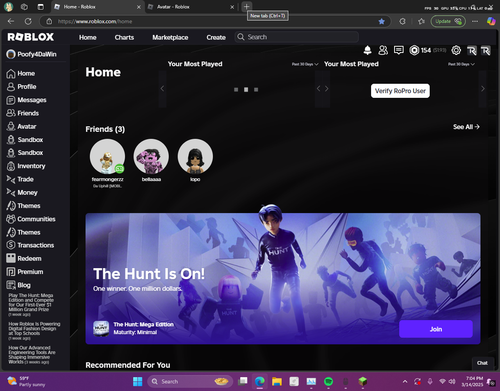Open File Explorer from the taskbar
Image resolution: width=500 pixels, height=391 pixels.
[277, 381]
